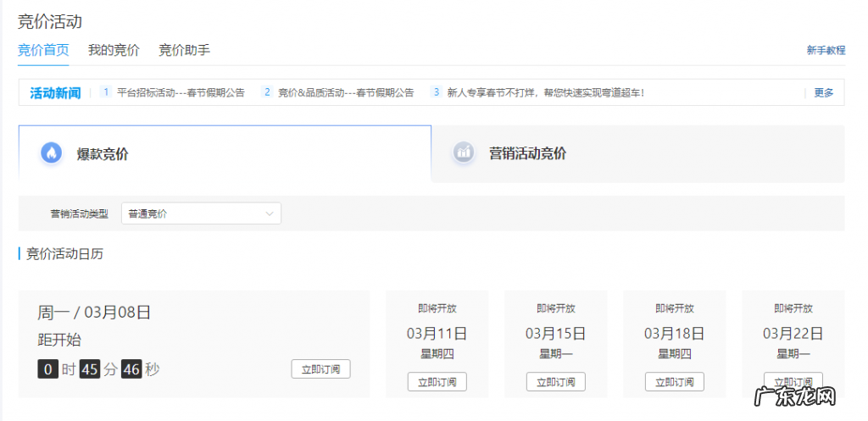Click 立即订阅 under 03月22日
The image size is (868, 421).
click(x=793, y=380)
